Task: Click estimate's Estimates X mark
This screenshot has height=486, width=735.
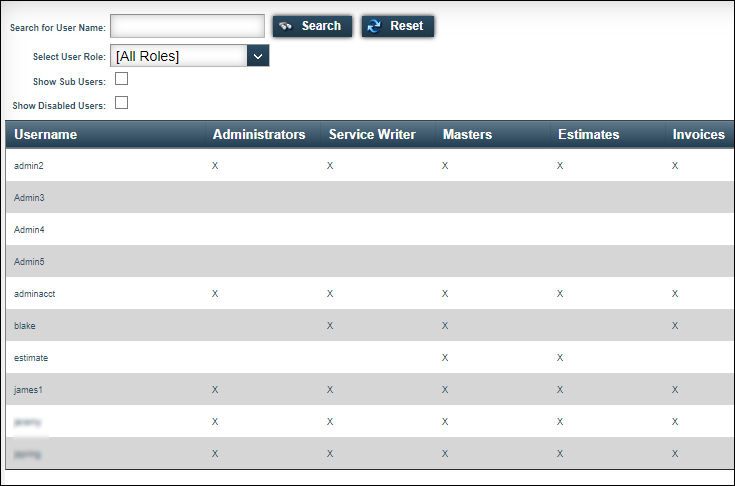Action: coord(560,358)
